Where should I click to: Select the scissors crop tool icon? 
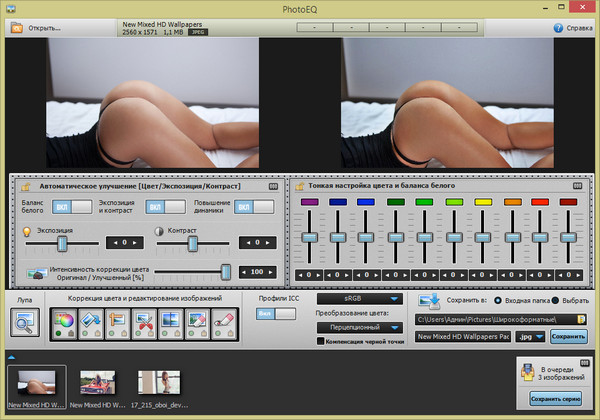(144, 320)
